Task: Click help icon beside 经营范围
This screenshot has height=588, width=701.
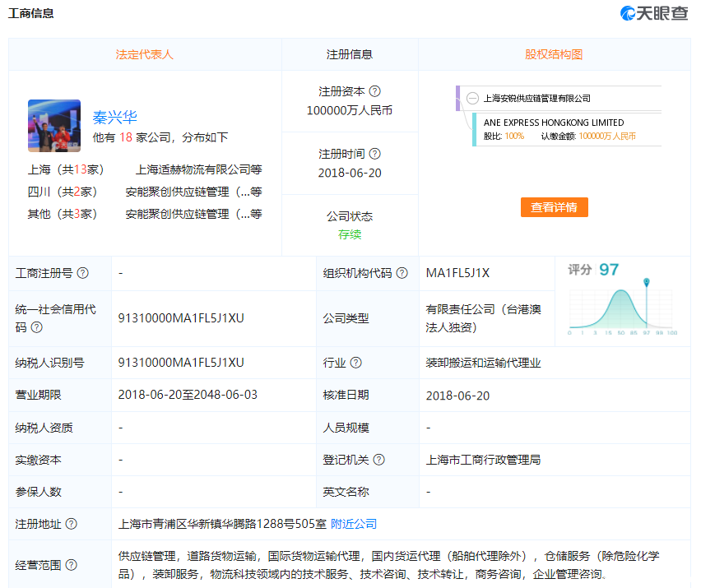Action: pyautogui.click(x=71, y=565)
